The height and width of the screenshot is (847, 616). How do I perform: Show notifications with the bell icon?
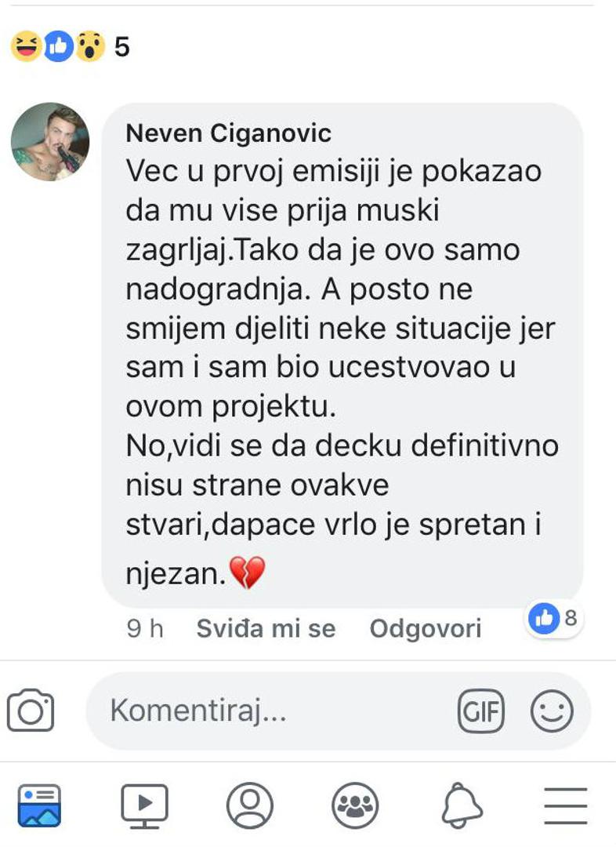(x=462, y=805)
